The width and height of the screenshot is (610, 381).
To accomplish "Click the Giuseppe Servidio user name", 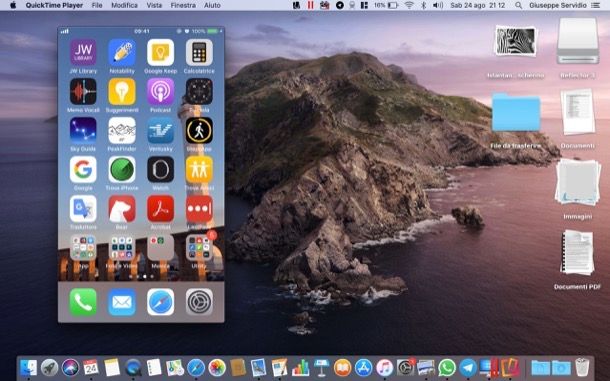I will point(558,5).
